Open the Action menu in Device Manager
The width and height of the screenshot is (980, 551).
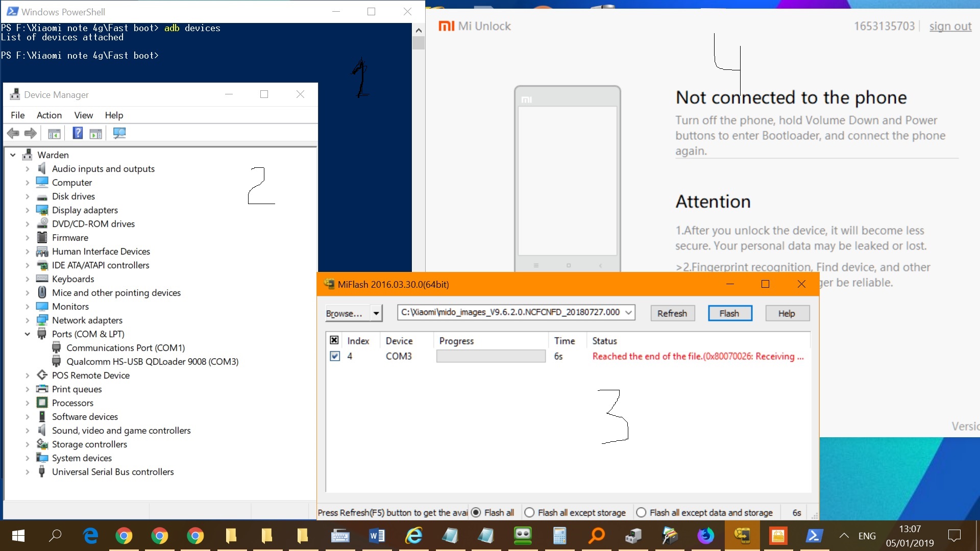click(49, 115)
